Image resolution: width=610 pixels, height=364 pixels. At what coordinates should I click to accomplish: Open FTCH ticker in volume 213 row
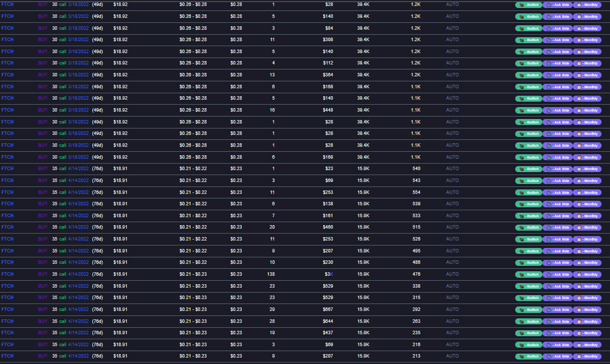click(8, 356)
